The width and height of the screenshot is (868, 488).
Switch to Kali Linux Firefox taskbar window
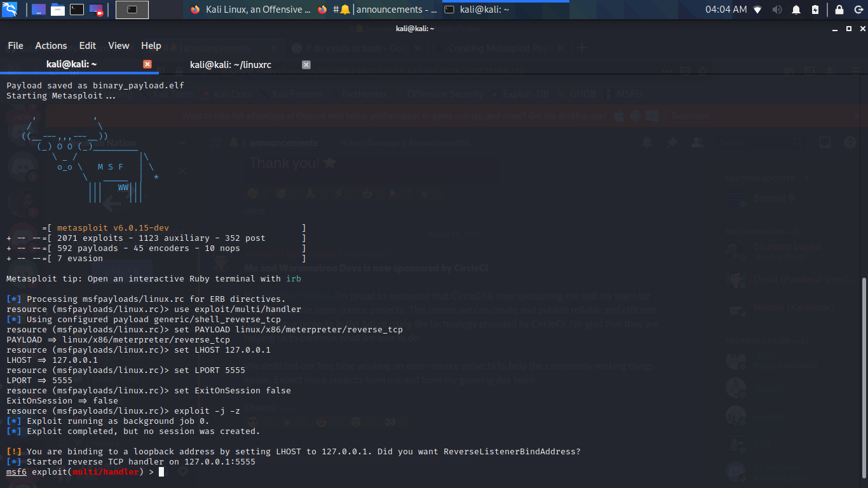[250, 10]
